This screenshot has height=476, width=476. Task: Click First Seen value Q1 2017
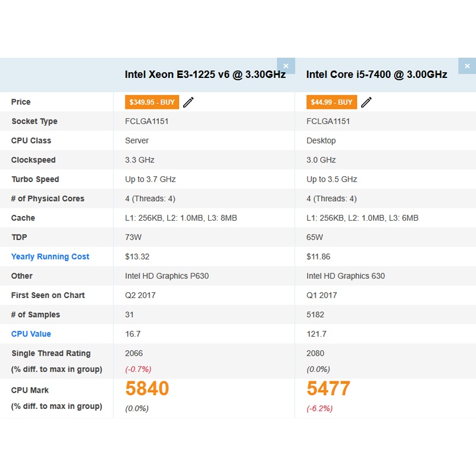click(x=321, y=295)
